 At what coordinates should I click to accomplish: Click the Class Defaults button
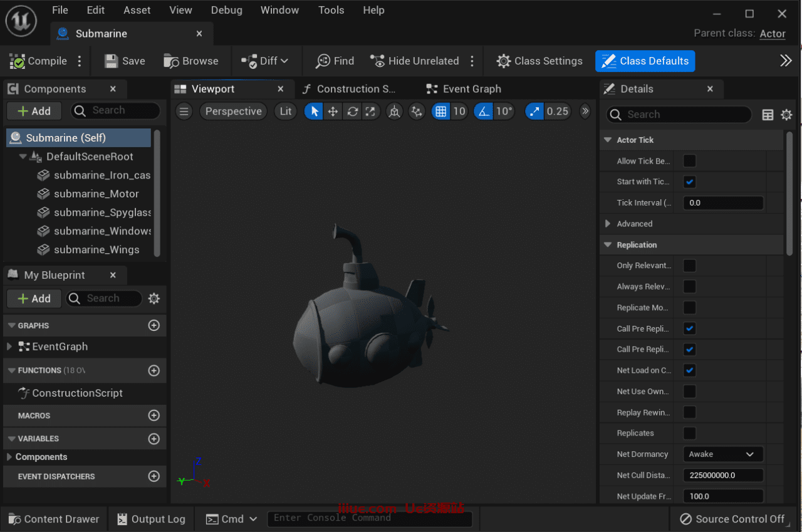645,61
